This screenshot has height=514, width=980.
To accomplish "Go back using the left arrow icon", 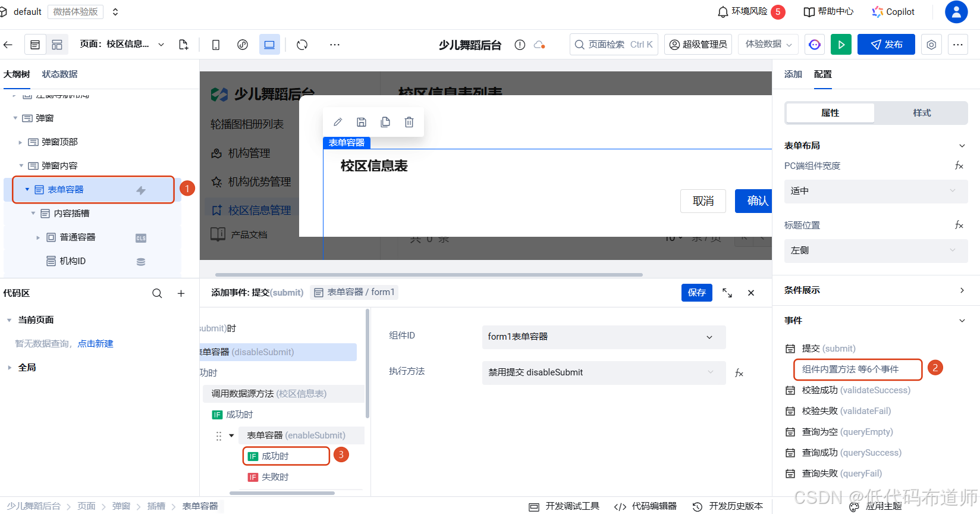I will click(8, 45).
